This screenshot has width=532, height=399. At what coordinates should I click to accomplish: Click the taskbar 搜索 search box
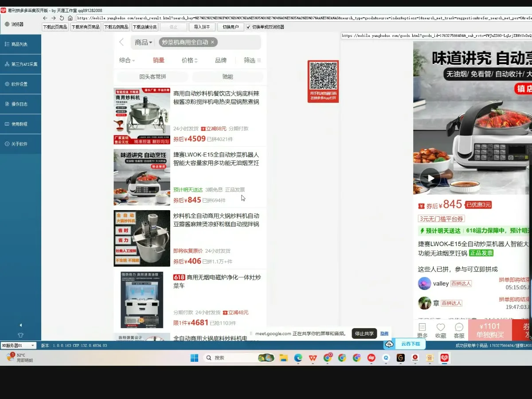click(239, 358)
